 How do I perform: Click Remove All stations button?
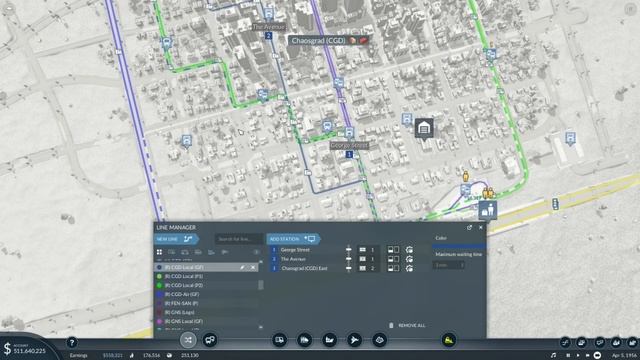pyautogui.click(x=407, y=325)
